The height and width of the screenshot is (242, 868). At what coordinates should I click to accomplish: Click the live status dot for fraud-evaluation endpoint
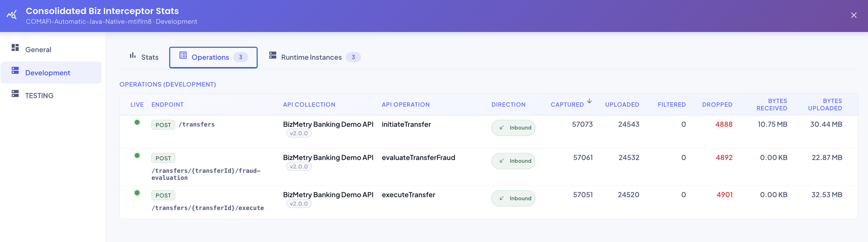(137, 155)
